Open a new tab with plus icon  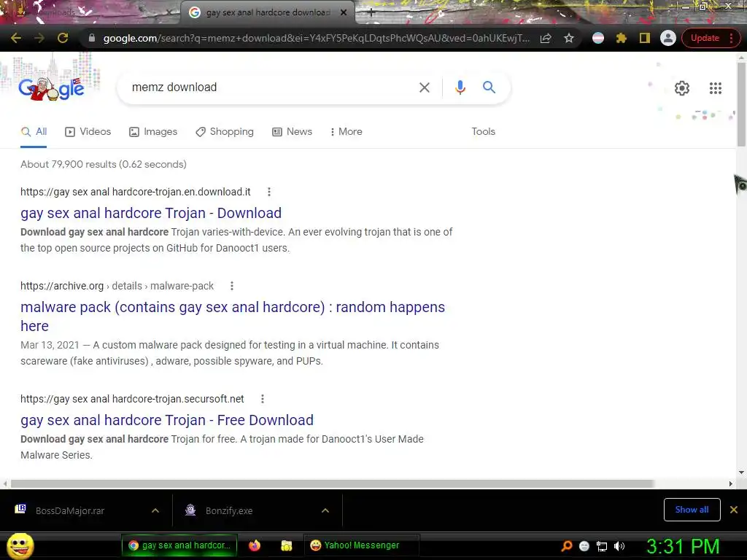(371, 13)
